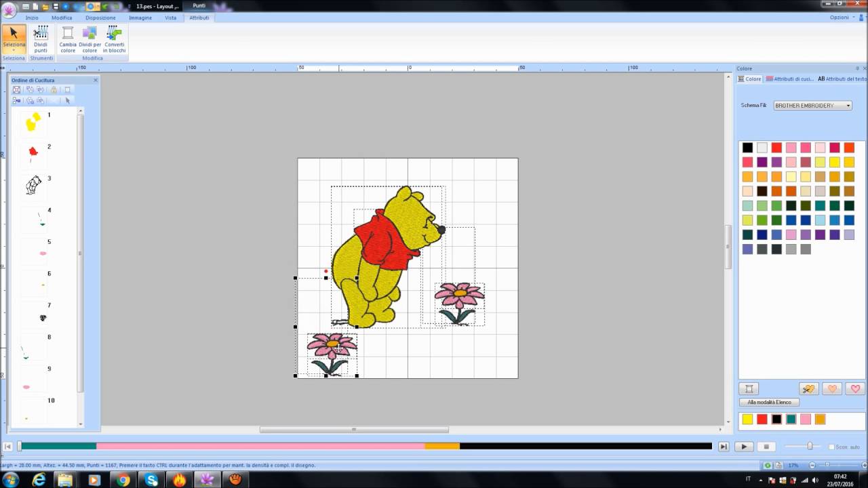The height and width of the screenshot is (488, 868).
Task: Click the orange segment of stitch timeline
Action: click(442, 446)
